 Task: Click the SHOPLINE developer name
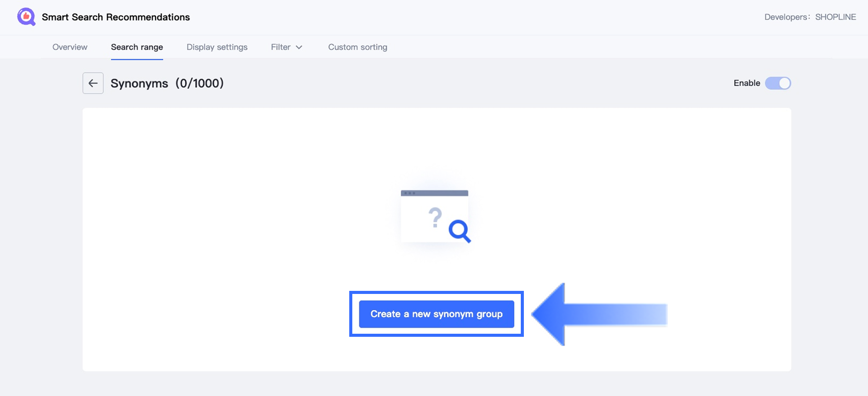tap(835, 17)
